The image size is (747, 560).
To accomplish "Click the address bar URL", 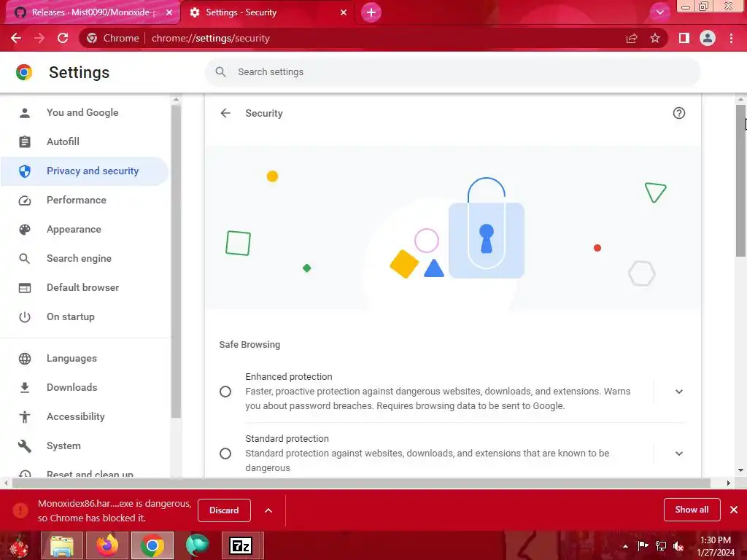I will (x=211, y=38).
